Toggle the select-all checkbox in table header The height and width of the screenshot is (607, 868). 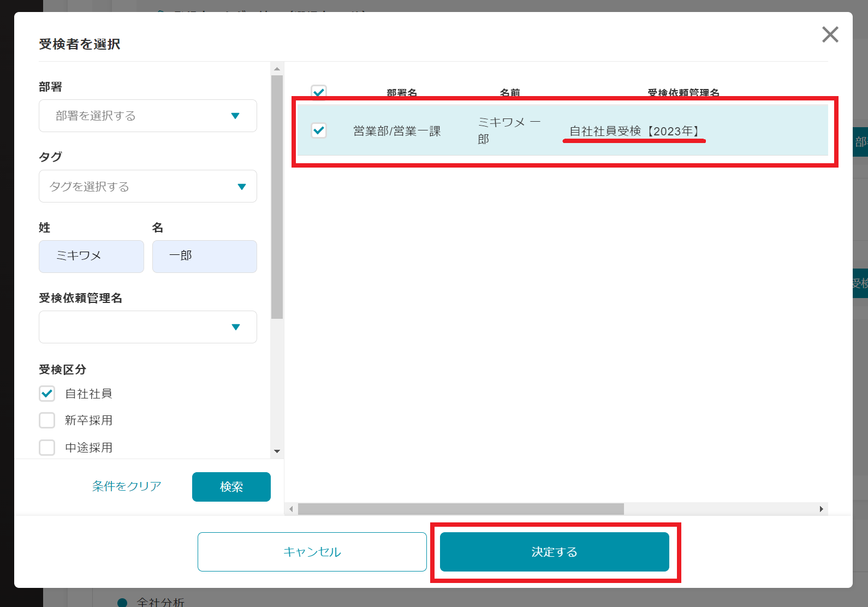tap(319, 92)
